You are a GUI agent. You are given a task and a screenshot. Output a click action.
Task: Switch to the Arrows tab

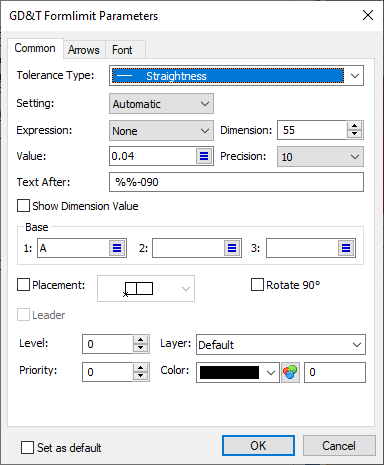pos(84,50)
